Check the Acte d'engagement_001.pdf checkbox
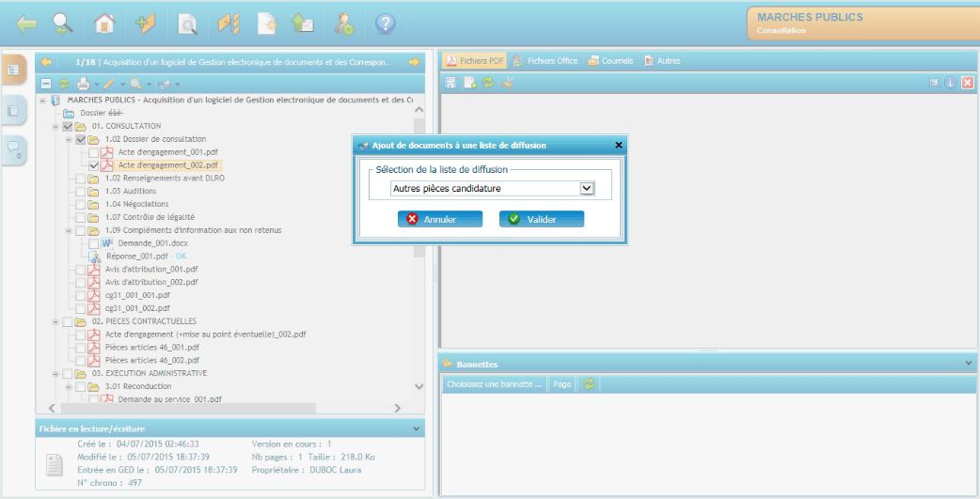 click(x=93, y=152)
